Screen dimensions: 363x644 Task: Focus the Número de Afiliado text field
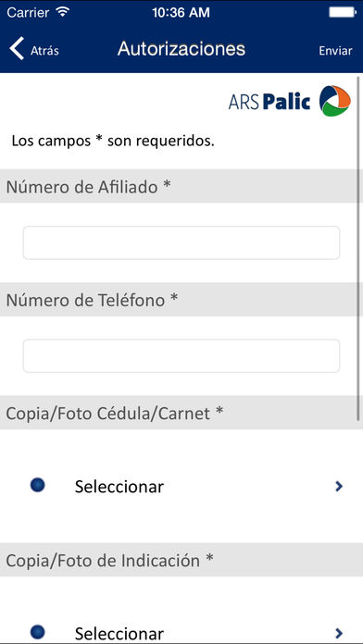[181, 242]
